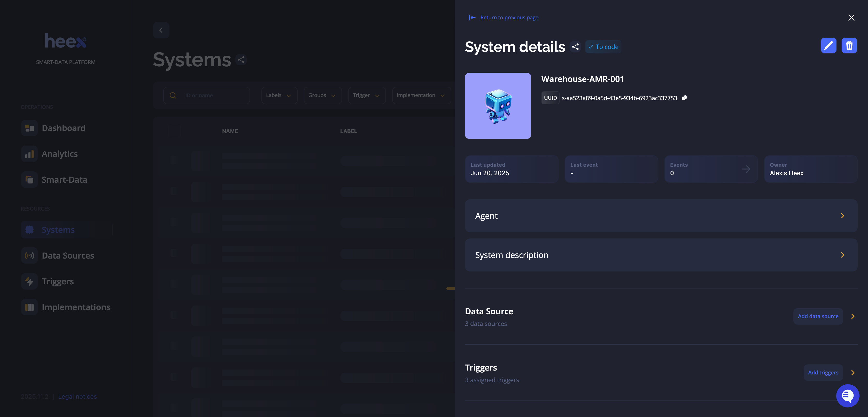Screen dimensions: 868x417
Task: Click Add data source
Action: click(818, 316)
